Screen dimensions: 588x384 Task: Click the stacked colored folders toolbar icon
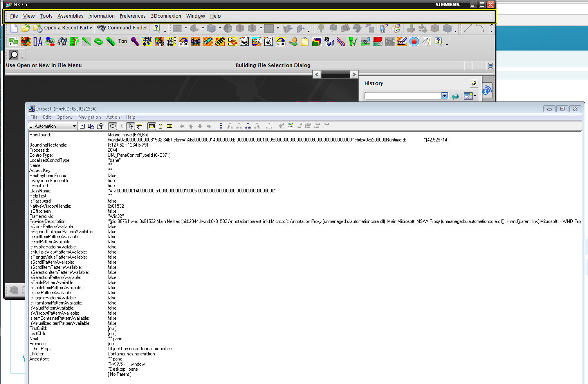coord(317,42)
